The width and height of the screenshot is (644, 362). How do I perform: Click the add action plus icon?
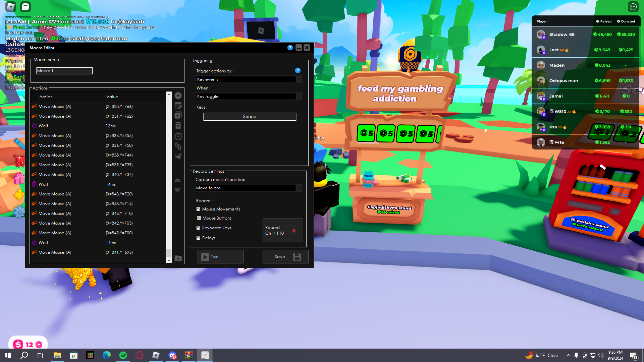[178, 96]
